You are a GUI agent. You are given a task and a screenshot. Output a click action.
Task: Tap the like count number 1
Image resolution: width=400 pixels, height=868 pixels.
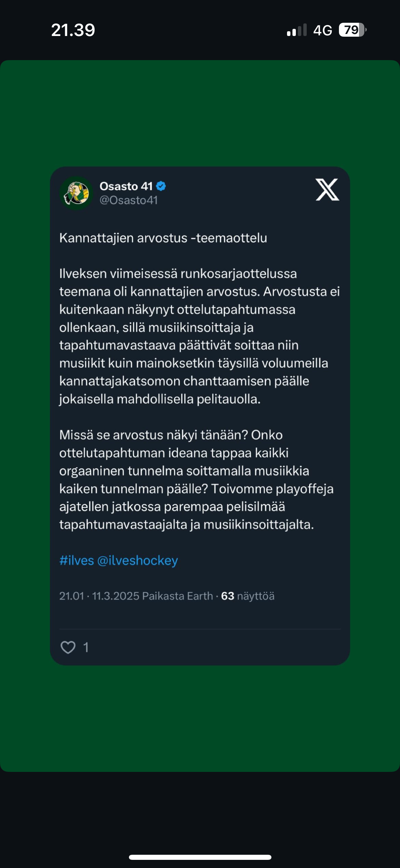tap(86, 647)
